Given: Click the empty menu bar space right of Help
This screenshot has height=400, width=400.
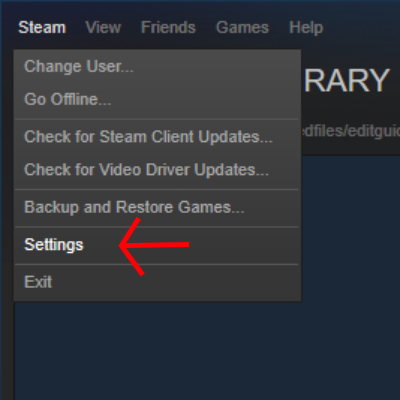Looking at the screenshot, I should coord(362,27).
